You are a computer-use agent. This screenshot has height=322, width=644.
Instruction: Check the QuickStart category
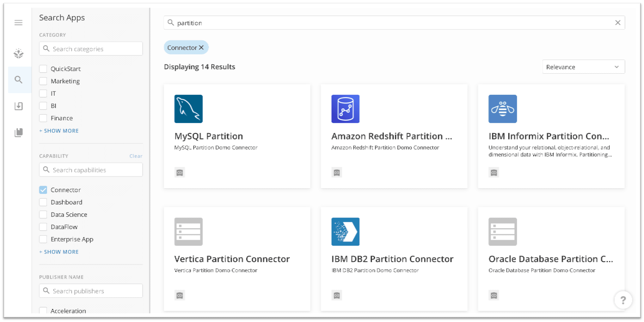[43, 69]
